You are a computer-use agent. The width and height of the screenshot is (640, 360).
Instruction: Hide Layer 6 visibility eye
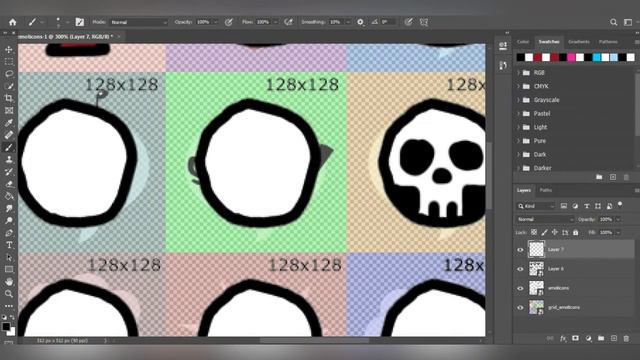coord(520,269)
